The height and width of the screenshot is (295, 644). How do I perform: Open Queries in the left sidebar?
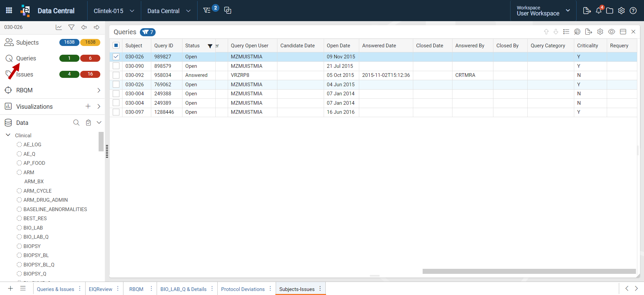point(26,58)
